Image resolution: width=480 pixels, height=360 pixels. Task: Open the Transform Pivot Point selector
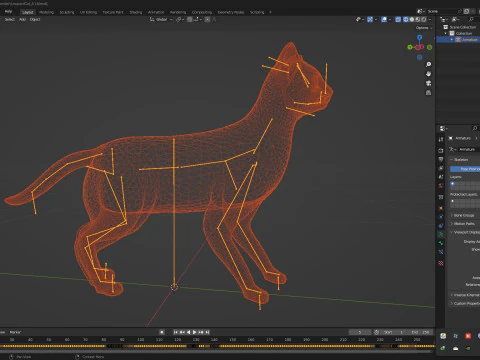coord(179,19)
